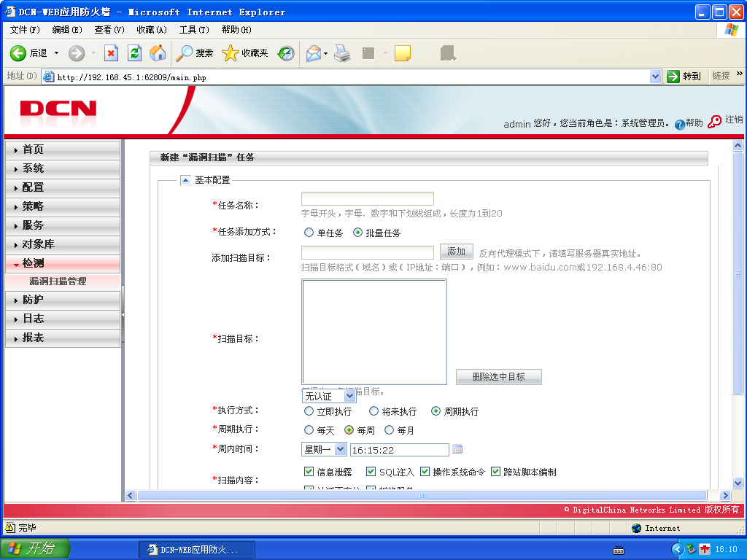The height and width of the screenshot is (560, 747).
Task: Open the 帮助(H) menu
Action: coord(237,29)
